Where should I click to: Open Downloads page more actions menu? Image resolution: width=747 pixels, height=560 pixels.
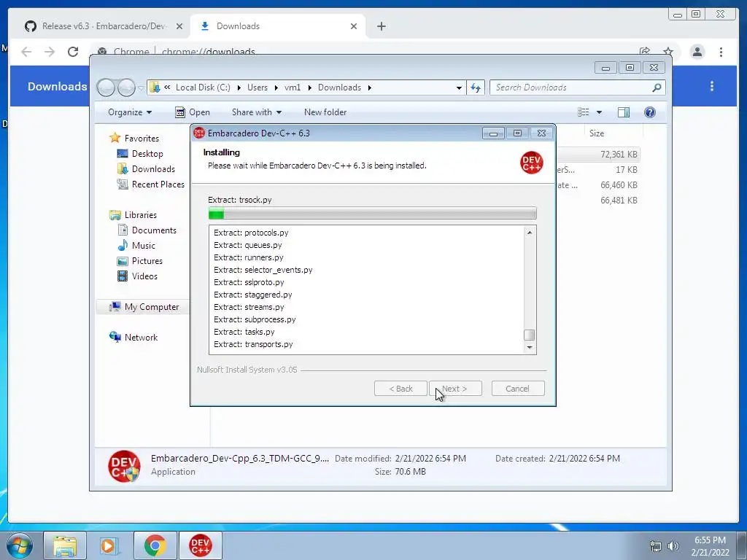click(x=712, y=86)
